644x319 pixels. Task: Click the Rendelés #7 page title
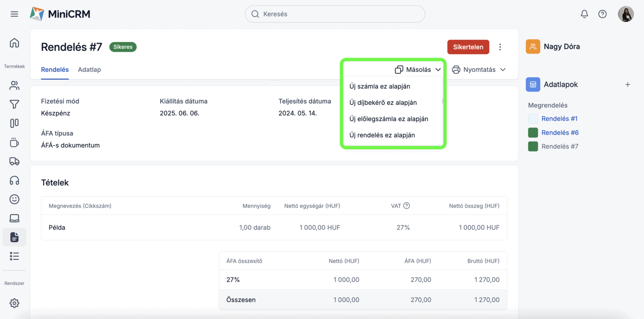click(x=71, y=47)
